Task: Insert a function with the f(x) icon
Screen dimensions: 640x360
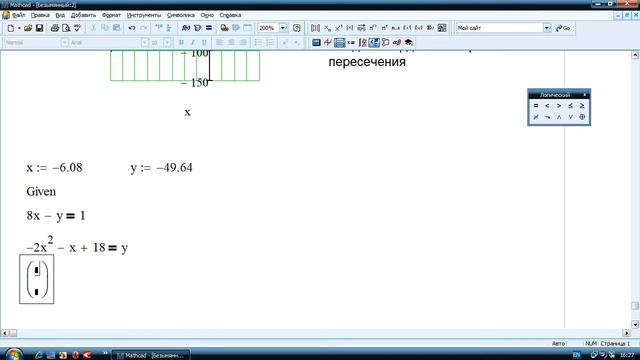Action: (186, 28)
